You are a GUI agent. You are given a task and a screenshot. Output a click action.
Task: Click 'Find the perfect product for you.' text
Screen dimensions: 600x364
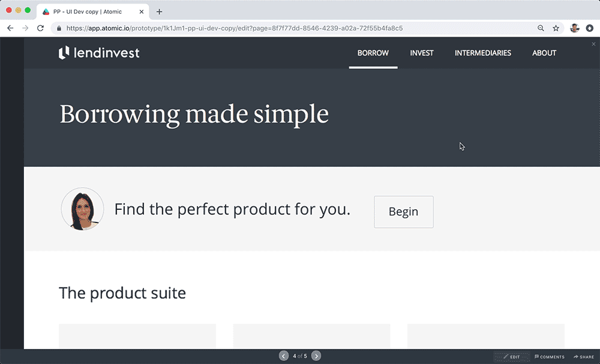coord(232,209)
